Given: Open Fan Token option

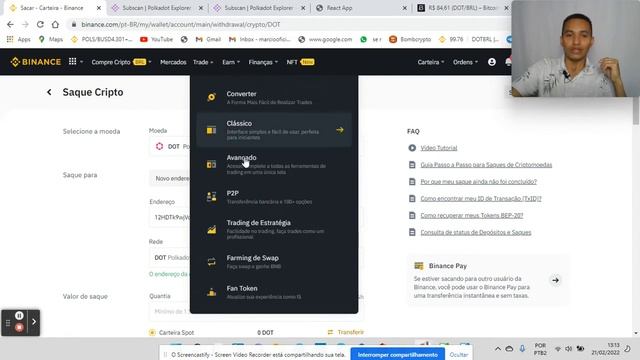Looking at the screenshot, I should point(274,292).
